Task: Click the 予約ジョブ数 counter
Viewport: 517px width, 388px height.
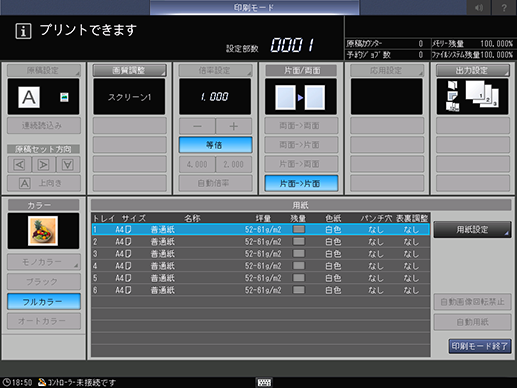Action: 385,54
